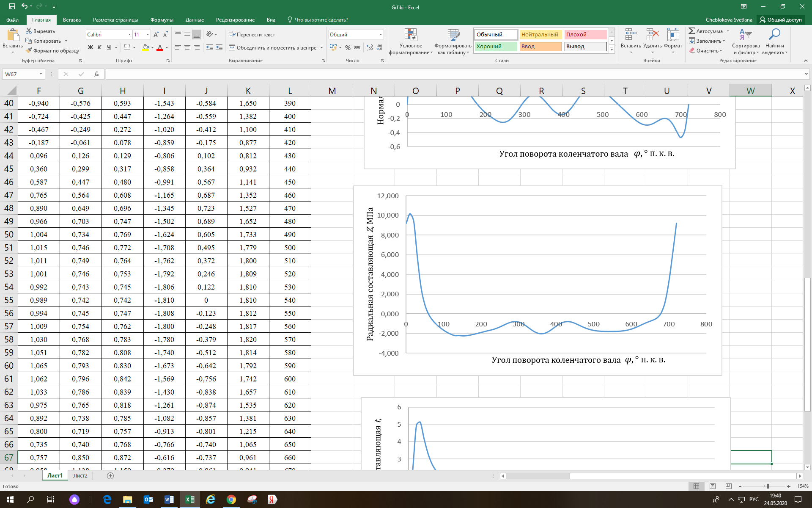812x508 pixels.
Task: Expand the formula bar
Action: pyautogui.click(x=806, y=74)
